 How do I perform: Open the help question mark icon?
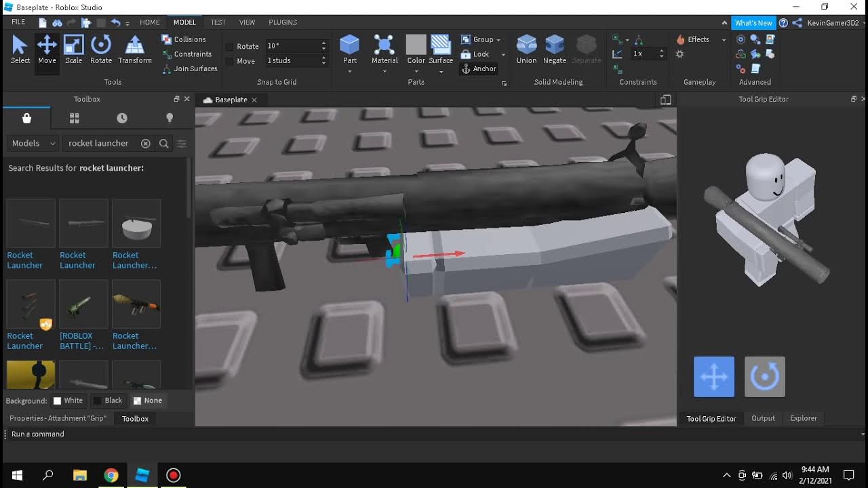[784, 22]
